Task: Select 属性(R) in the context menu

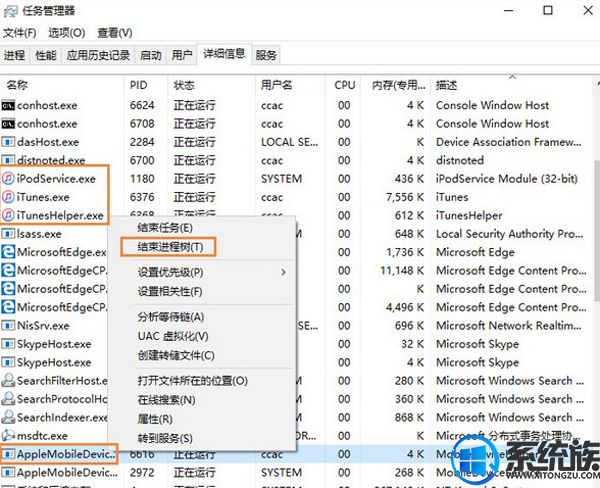Action: click(155, 419)
